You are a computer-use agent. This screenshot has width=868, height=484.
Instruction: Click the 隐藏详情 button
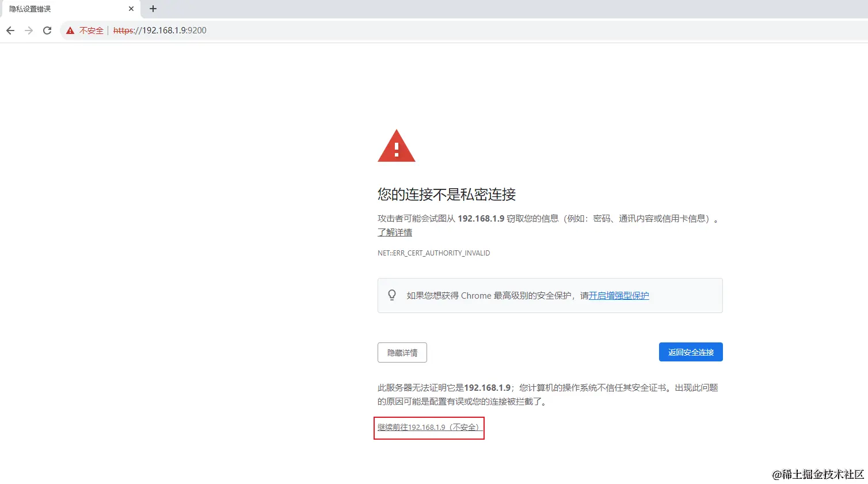(402, 353)
